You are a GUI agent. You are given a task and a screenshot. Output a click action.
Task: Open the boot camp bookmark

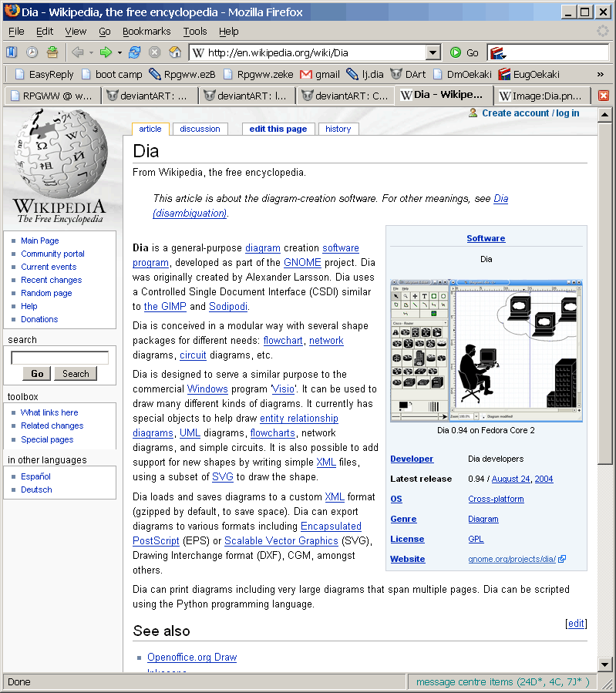[x=113, y=74]
